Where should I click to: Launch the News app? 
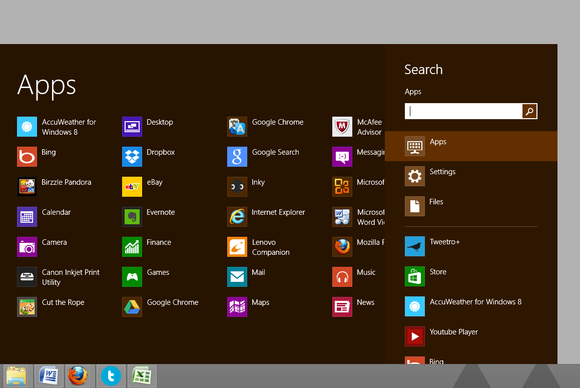(353, 307)
